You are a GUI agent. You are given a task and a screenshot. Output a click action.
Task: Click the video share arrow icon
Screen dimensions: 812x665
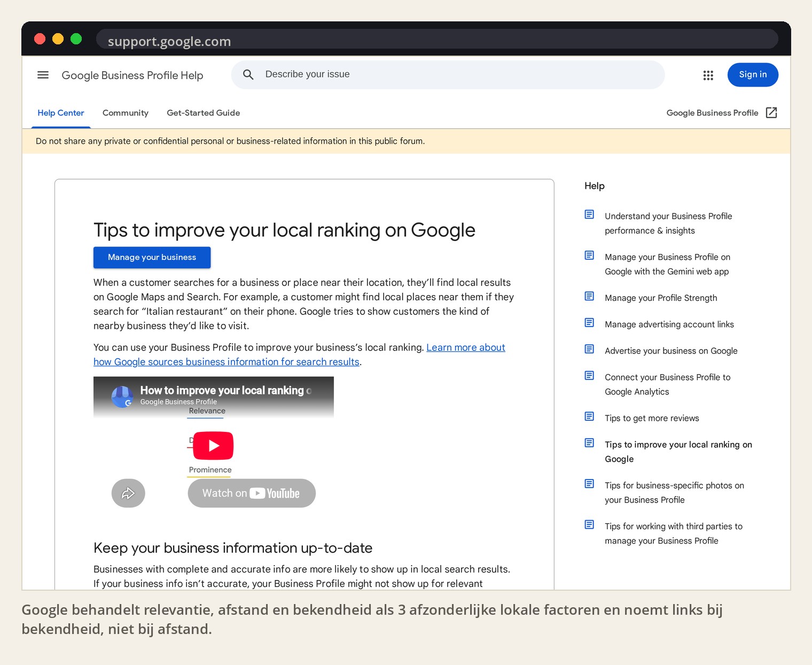(128, 493)
